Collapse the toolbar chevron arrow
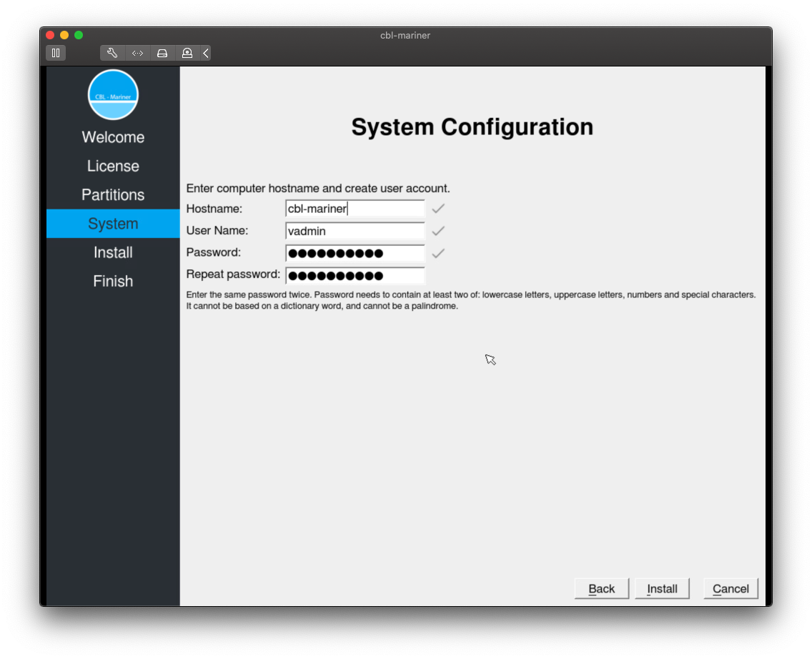 click(206, 53)
